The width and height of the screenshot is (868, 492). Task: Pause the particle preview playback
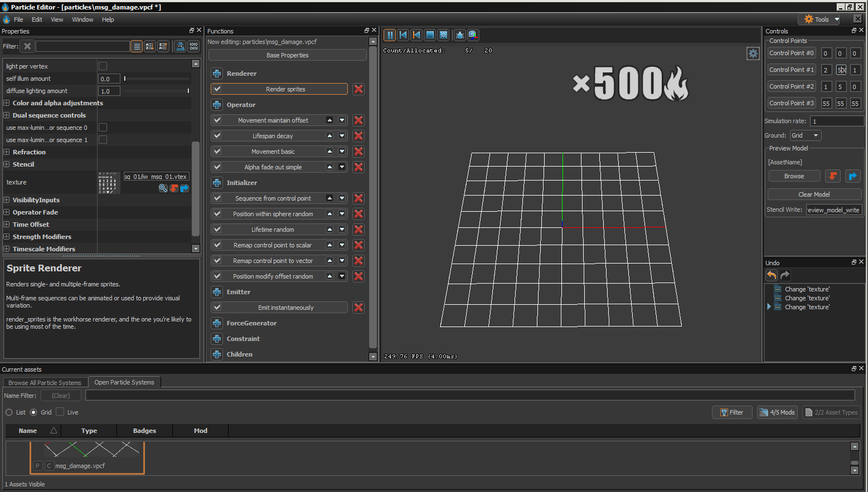[x=390, y=35]
